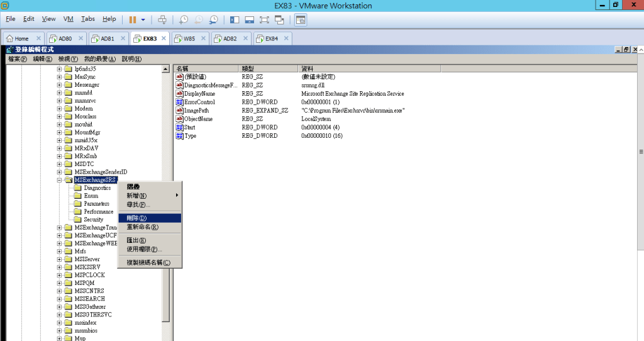Click the pause virtual machine icon
The width and height of the screenshot is (644, 341).
click(133, 20)
